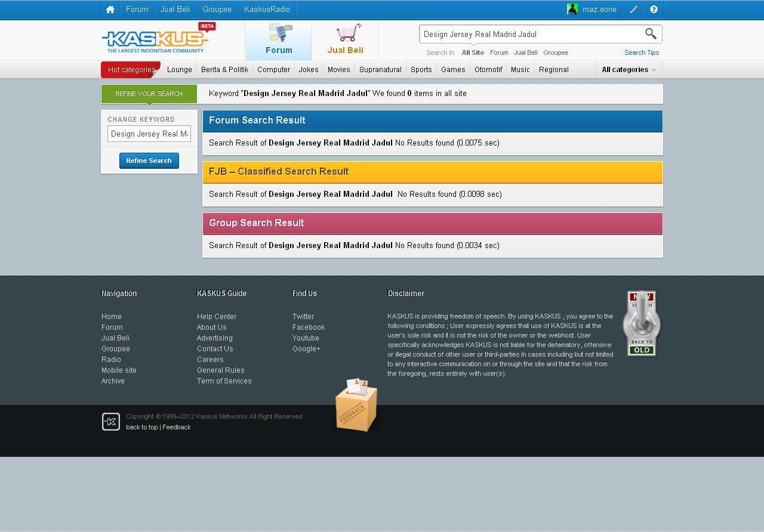Open the help question mark icon

click(654, 10)
